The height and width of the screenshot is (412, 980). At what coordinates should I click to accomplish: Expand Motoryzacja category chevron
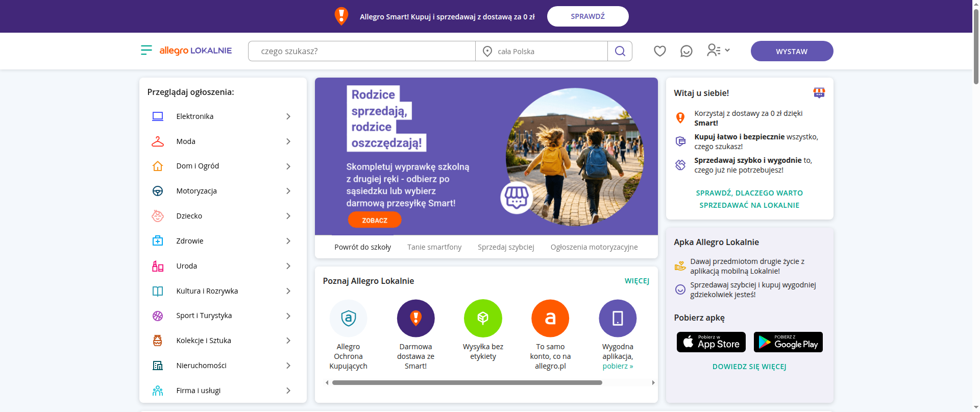tap(288, 191)
